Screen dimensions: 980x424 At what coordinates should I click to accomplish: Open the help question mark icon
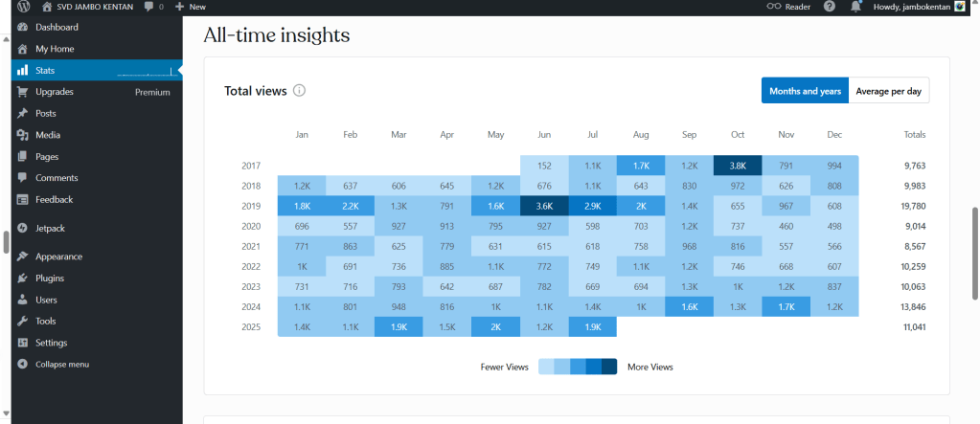[x=829, y=7]
